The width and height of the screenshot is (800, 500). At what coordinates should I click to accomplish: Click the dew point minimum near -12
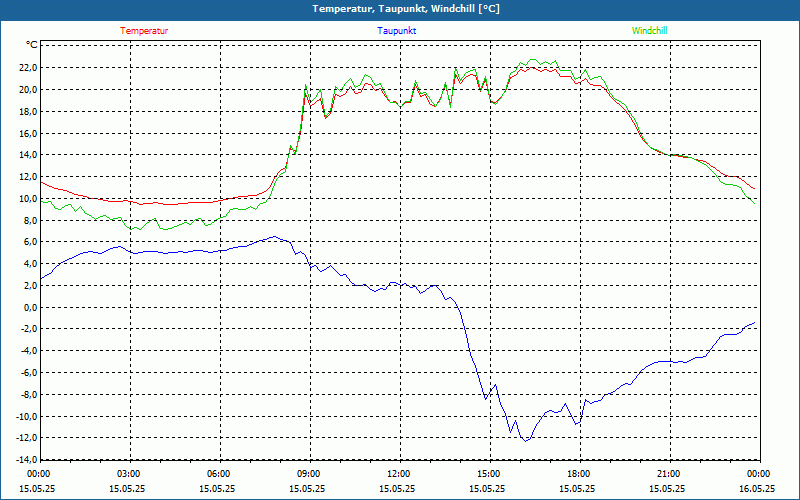(x=526, y=441)
